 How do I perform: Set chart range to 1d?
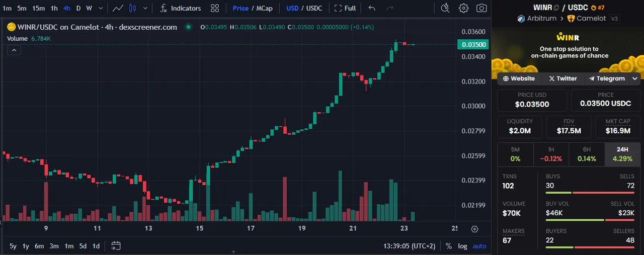pyautogui.click(x=96, y=246)
